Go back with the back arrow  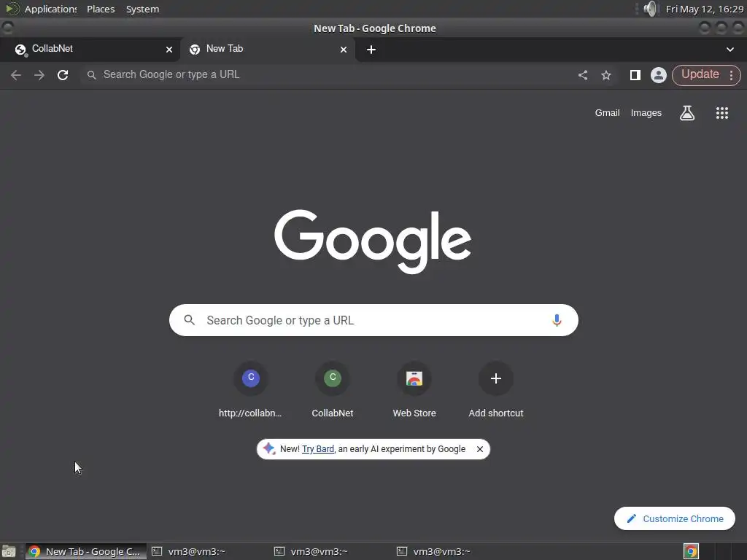pyautogui.click(x=16, y=75)
